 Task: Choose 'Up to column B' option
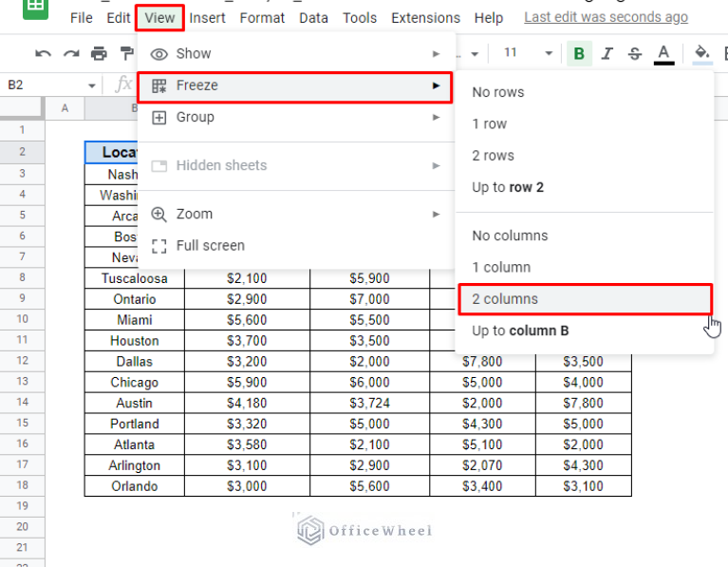[x=585, y=331]
